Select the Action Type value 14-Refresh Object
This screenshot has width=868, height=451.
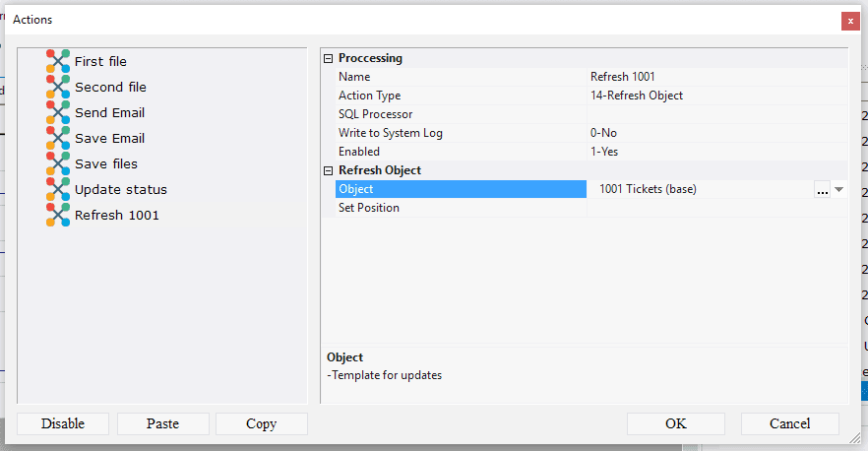tap(715, 96)
